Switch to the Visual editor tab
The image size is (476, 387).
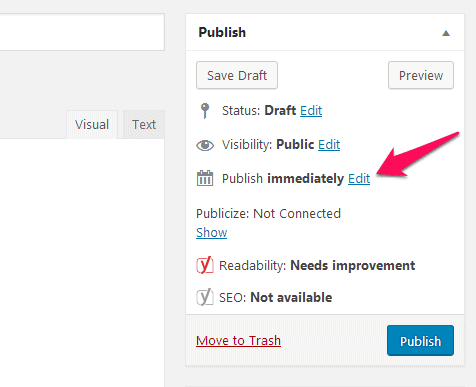click(92, 124)
